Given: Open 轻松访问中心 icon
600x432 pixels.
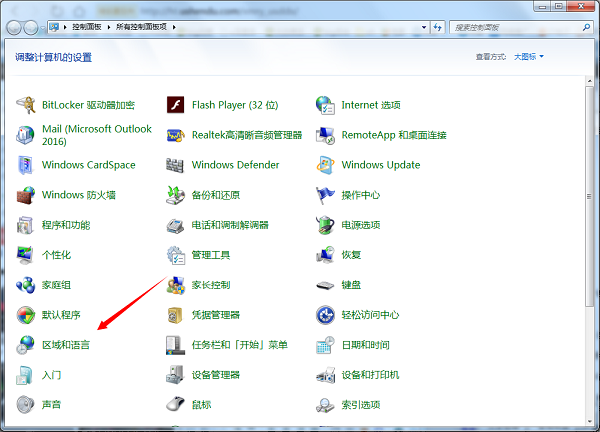Looking at the screenshot, I should click(x=325, y=315).
